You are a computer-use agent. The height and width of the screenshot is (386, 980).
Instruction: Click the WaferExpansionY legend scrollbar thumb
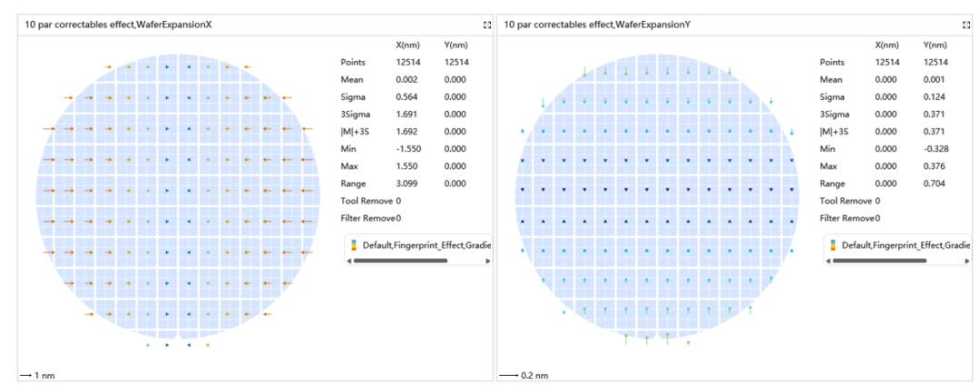click(879, 261)
